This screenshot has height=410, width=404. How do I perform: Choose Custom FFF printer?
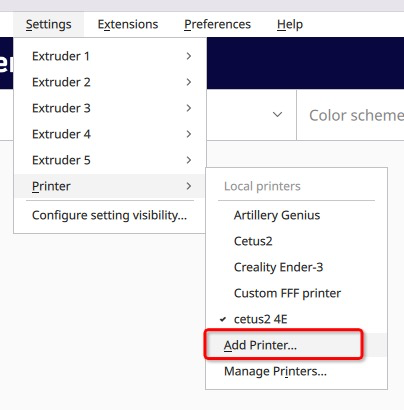pyautogui.click(x=296, y=293)
